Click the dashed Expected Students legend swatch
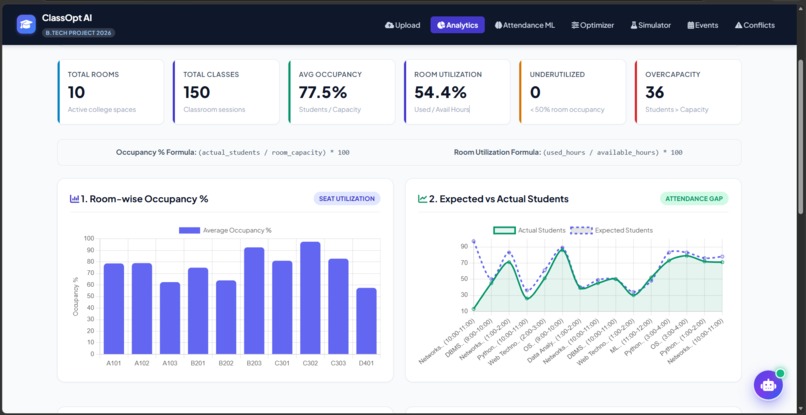The height and width of the screenshot is (415, 806). [x=581, y=230]
